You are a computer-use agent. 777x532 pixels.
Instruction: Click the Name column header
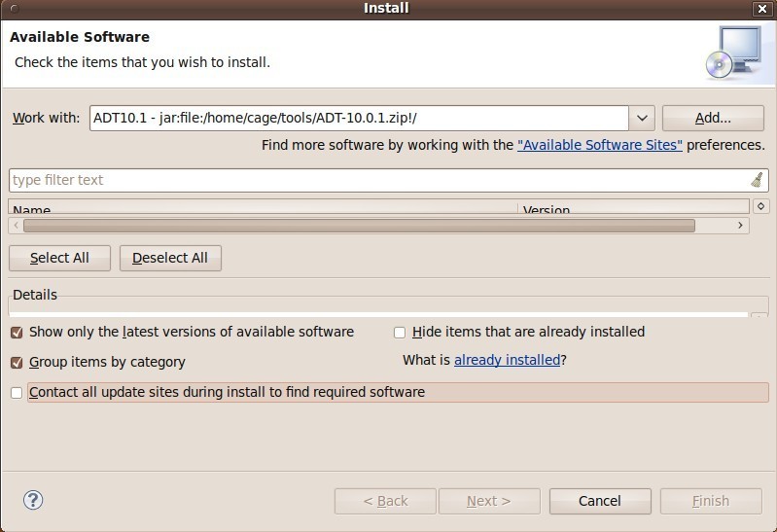263,207
